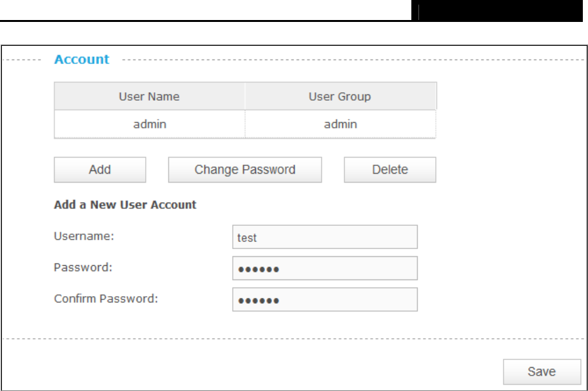Screen dimensions: 588x391
Task: Select the admin user group cell
Action: click(x=340, y=125)
